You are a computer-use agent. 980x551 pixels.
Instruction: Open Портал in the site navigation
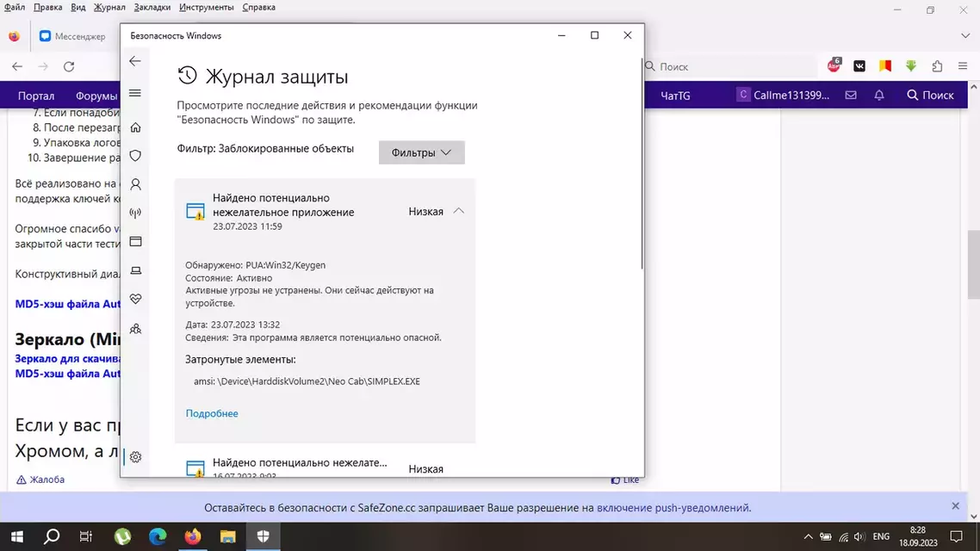(x=36, y=96)
